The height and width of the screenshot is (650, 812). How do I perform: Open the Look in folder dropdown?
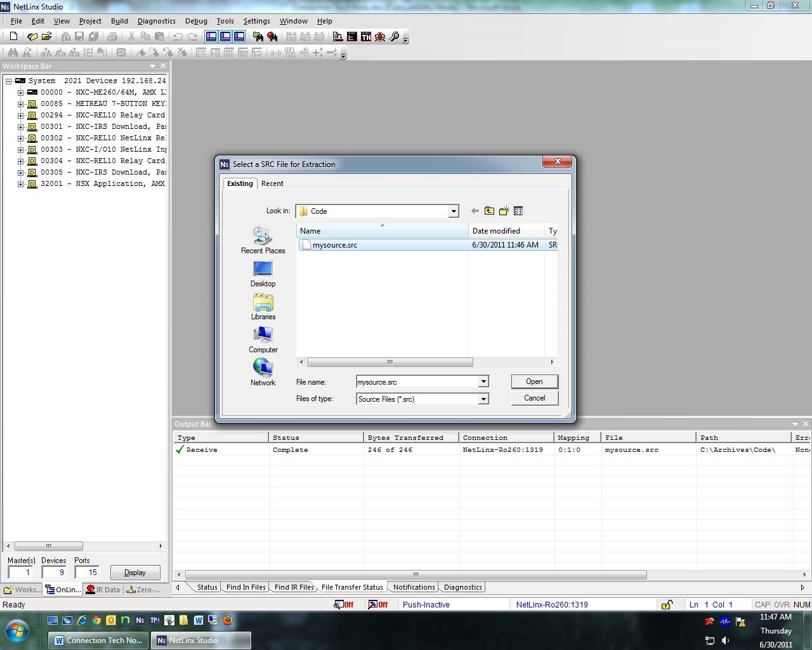454,211
